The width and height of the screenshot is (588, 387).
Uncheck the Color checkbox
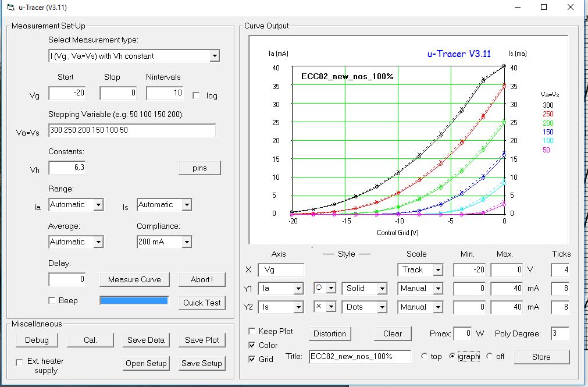tap(252, 345)
